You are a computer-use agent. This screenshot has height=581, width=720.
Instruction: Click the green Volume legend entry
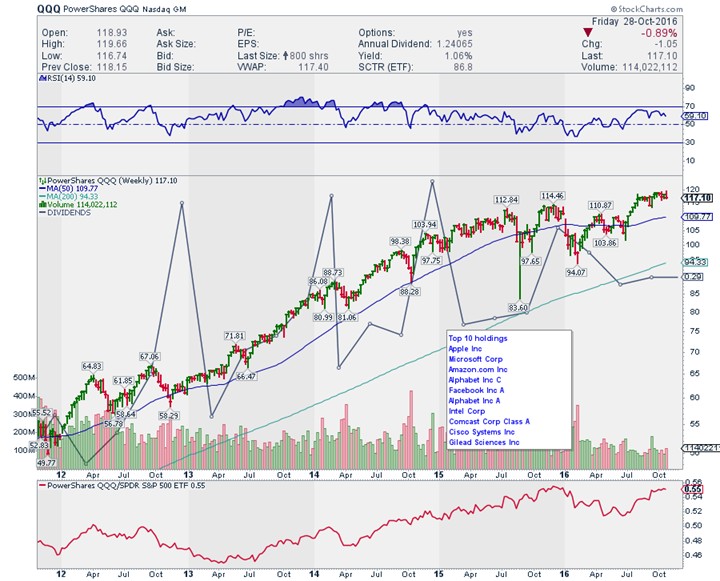click(78, 205)
